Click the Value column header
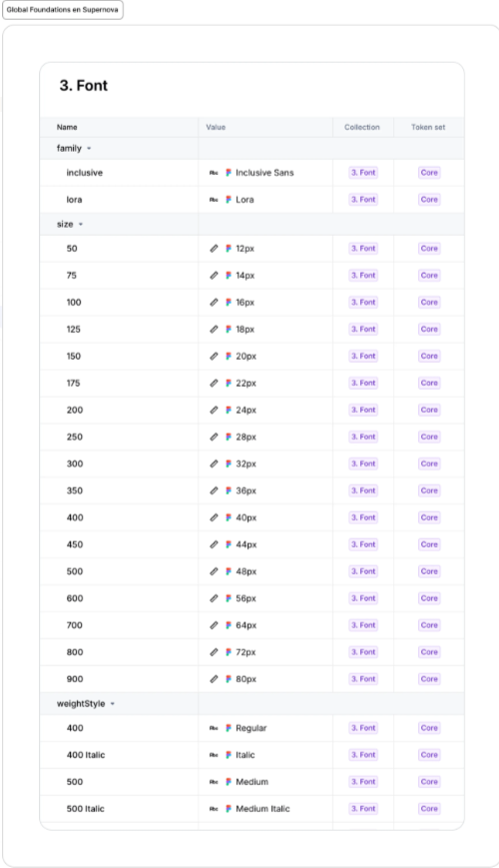499x868 pixels. click(x=216, y=127)
